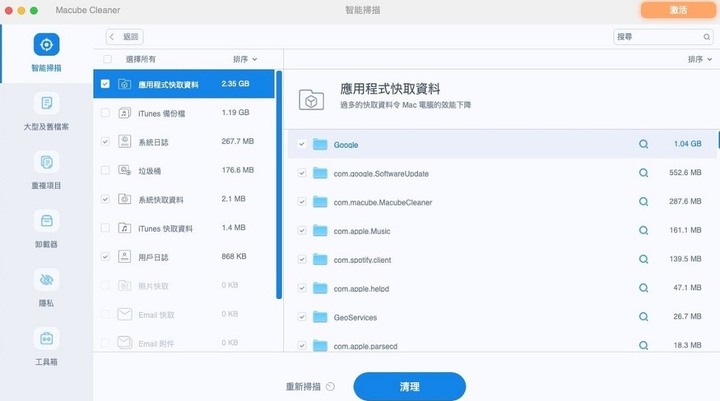
Task: Click the 552.6 MB size value
Action: (685, 173)
